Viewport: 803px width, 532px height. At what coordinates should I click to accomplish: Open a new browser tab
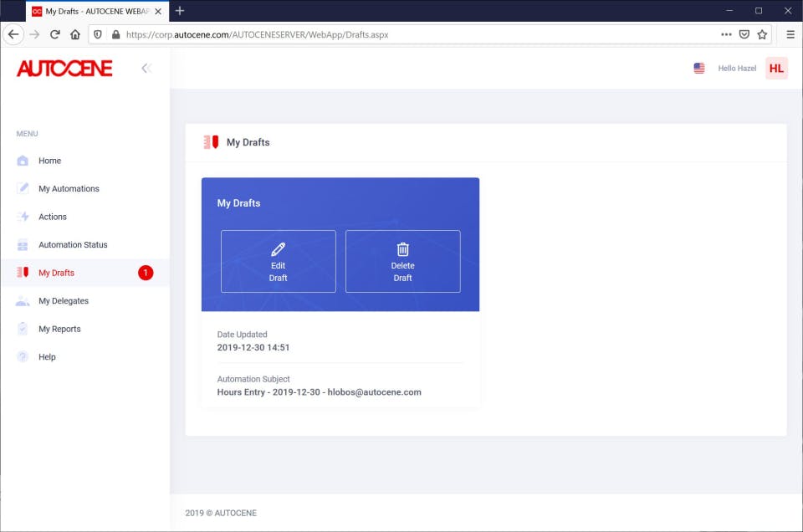[x=180, y=11]
